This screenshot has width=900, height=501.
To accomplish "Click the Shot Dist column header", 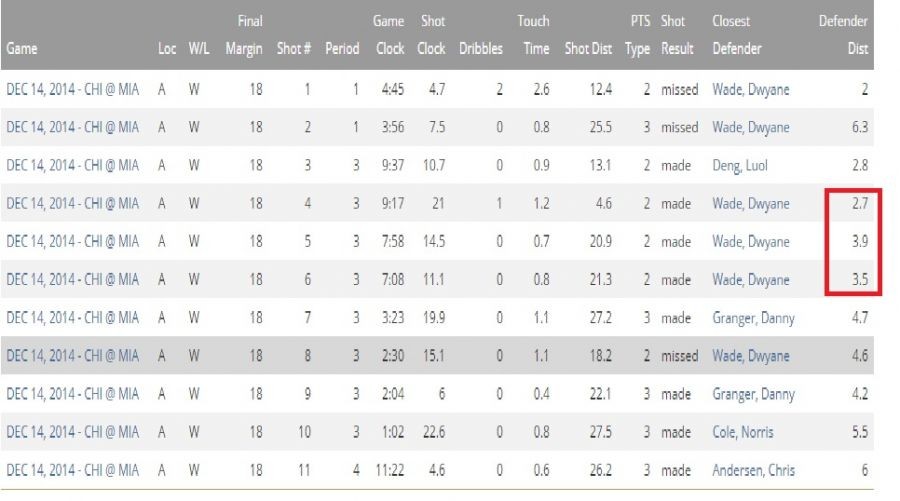I will 588,49.
